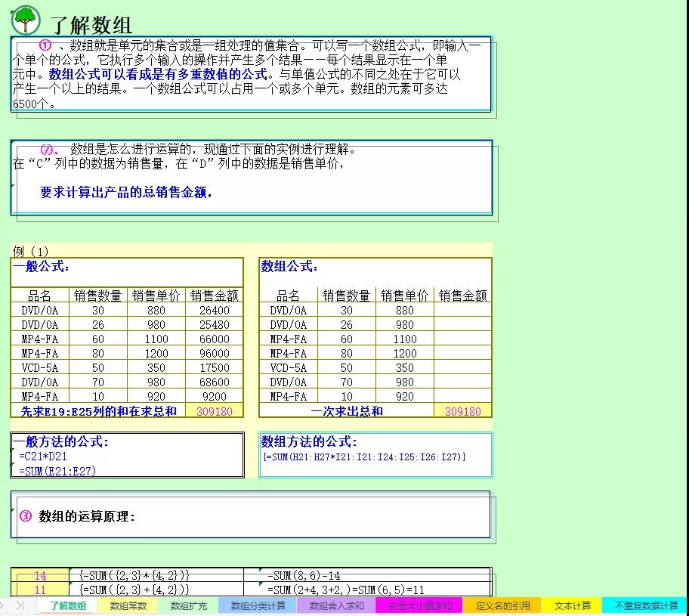
Task: Open the 定义名的引用 sheet tab
Action: (502, 605)
